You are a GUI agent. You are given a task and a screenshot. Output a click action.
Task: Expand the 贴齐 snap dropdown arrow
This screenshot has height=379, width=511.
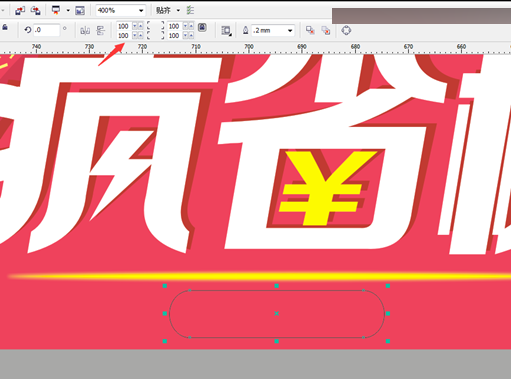pyautogui.click(x=178, y=11)
